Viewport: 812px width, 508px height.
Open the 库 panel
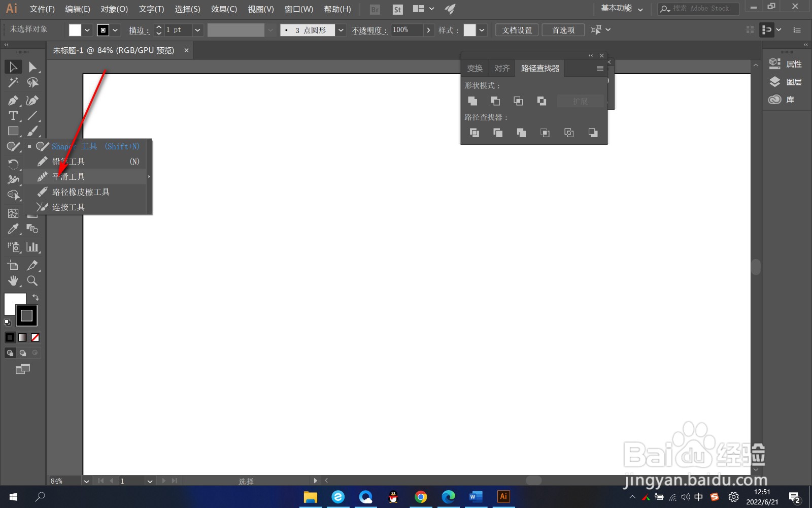[x=782, y=100]
